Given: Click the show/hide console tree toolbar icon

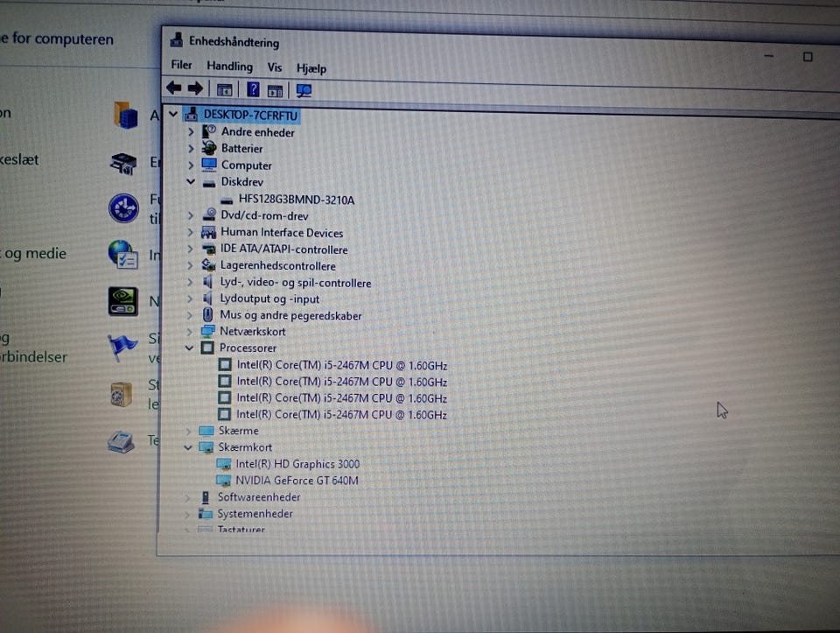Looking at the screenshot, I should point(225,89).
